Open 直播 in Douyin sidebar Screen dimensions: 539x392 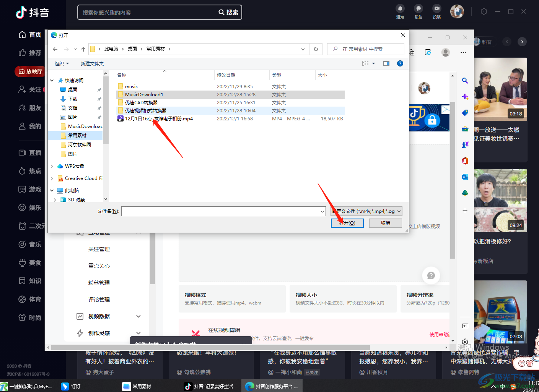click(30, 153)
